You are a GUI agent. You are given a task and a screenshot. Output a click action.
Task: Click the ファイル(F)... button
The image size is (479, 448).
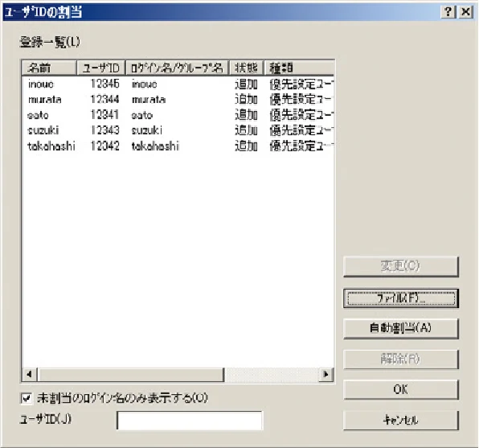click(401, 298)
